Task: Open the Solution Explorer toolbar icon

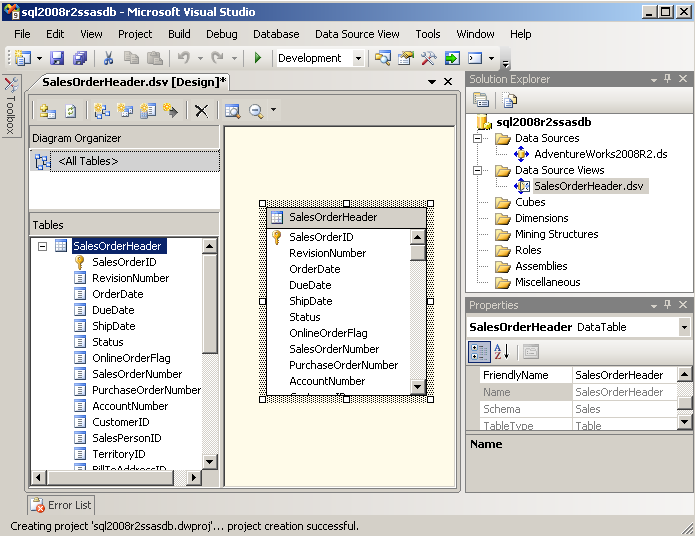Action: click(x=383, y=58)
